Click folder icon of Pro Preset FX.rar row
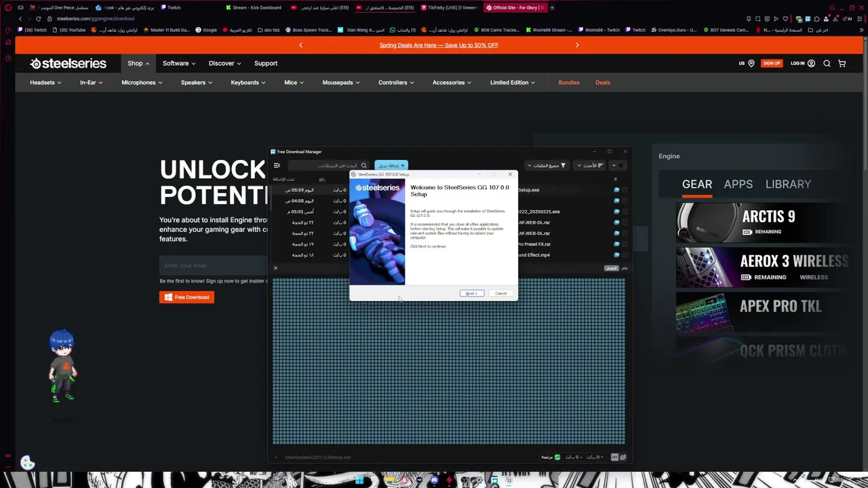The height and width of the screenshot is (488, 868). 616,244
